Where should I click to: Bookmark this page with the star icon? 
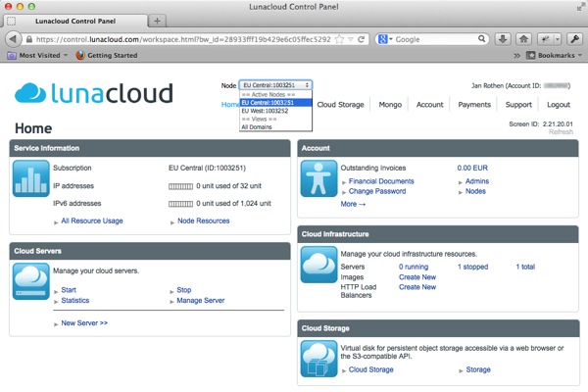[339, 39]
